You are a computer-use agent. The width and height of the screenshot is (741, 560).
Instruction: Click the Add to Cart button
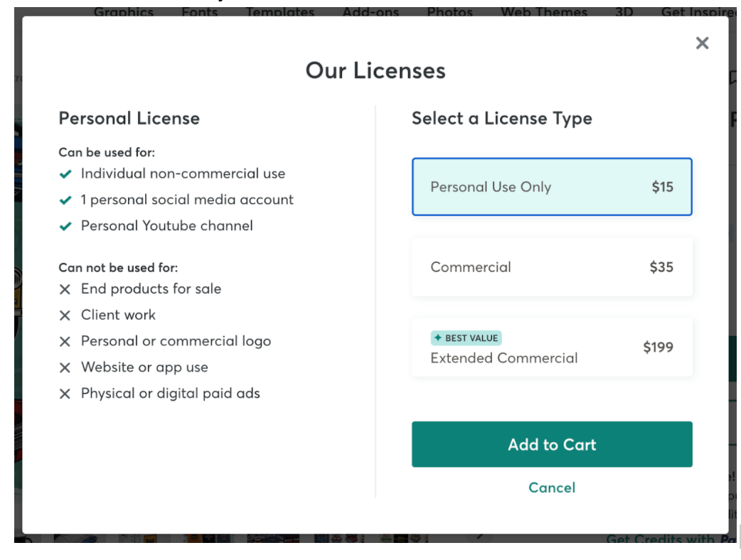coord(552,444)
